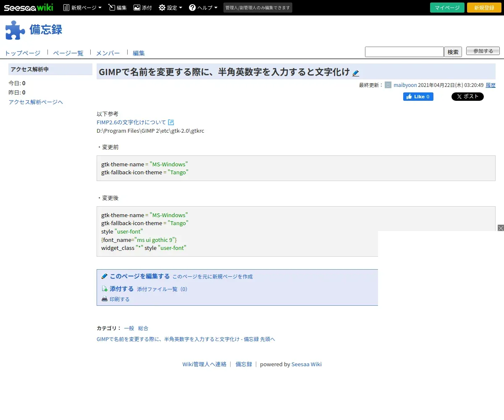
Task: Open the 新規ページ dropdown menu
Action: click(x=82, y=8)
